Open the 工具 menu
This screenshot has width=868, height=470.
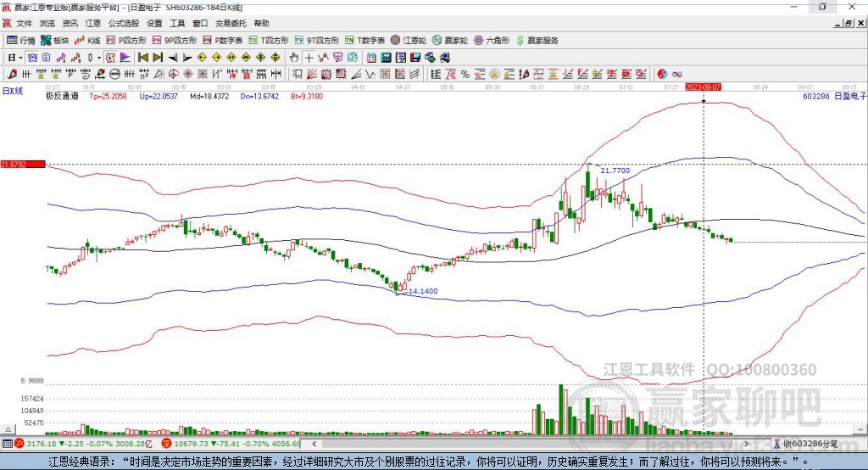[x=177, y=23]
